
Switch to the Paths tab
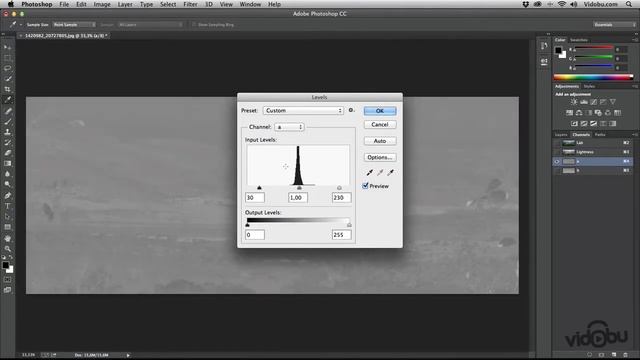[x=600, y=135]
